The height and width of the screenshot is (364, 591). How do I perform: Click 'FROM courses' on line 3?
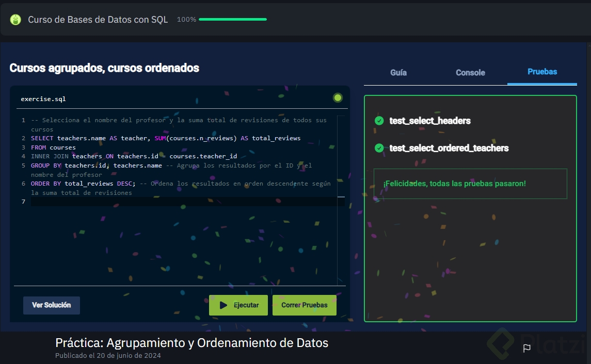click(53, 147)
